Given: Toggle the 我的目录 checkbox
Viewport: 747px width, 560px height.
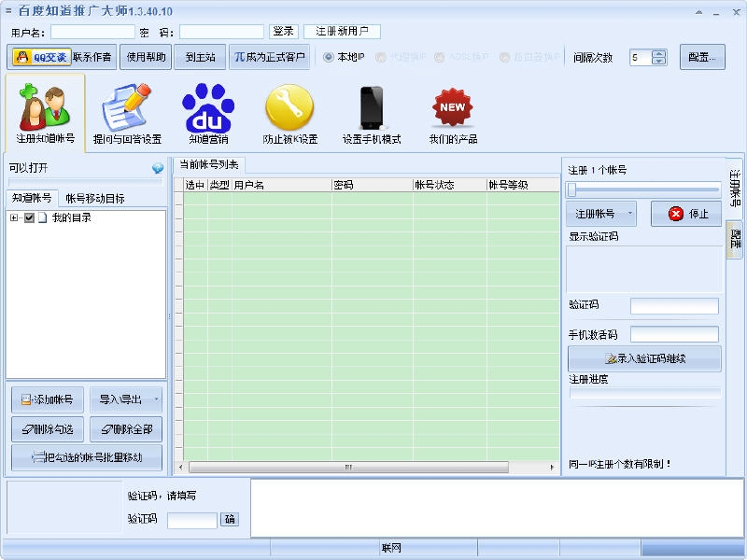Looking at the screenshot, I should 30,217.
